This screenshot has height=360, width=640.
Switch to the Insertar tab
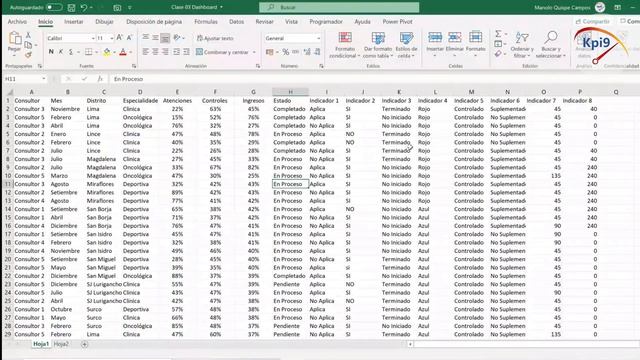coord(74,22)
